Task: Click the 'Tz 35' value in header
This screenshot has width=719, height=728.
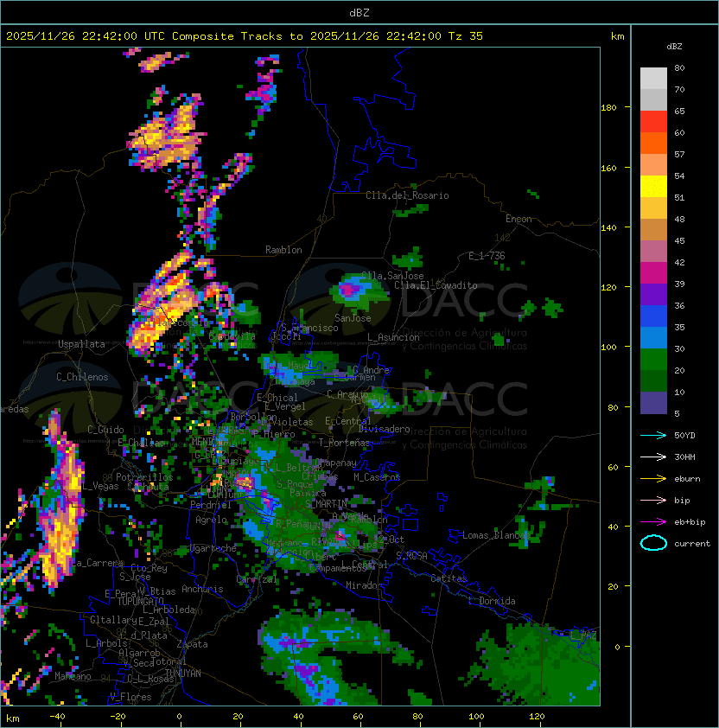Action: point(466,36)
